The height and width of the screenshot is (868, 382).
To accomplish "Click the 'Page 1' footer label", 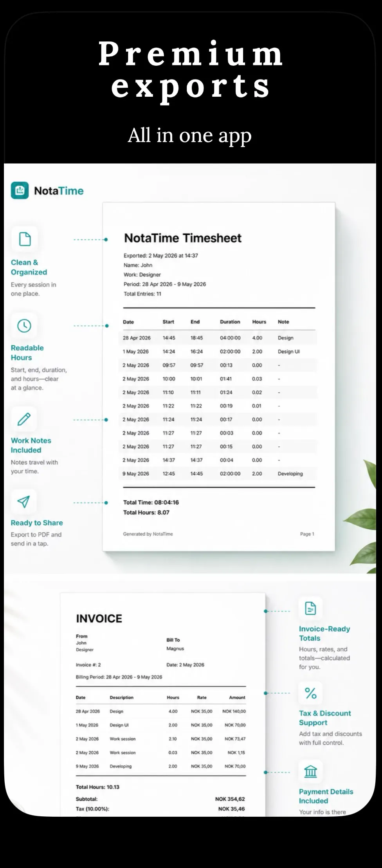I will [307, 534].
